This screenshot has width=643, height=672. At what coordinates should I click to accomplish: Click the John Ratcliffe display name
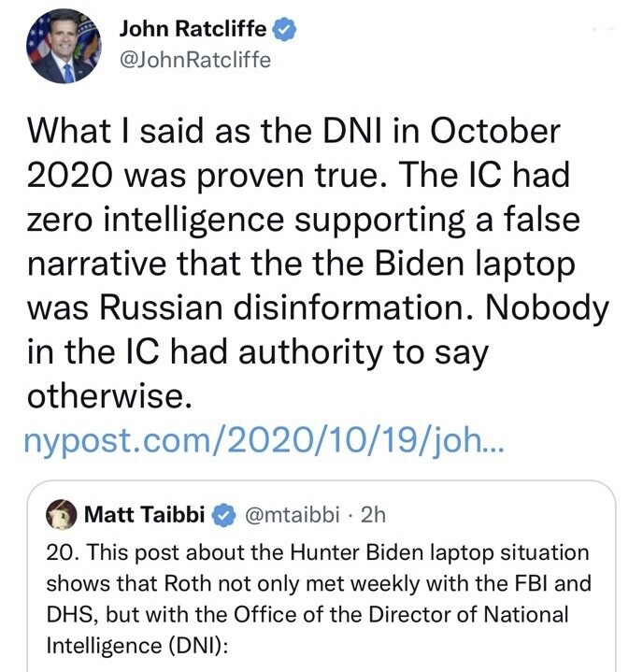point(193,29)
